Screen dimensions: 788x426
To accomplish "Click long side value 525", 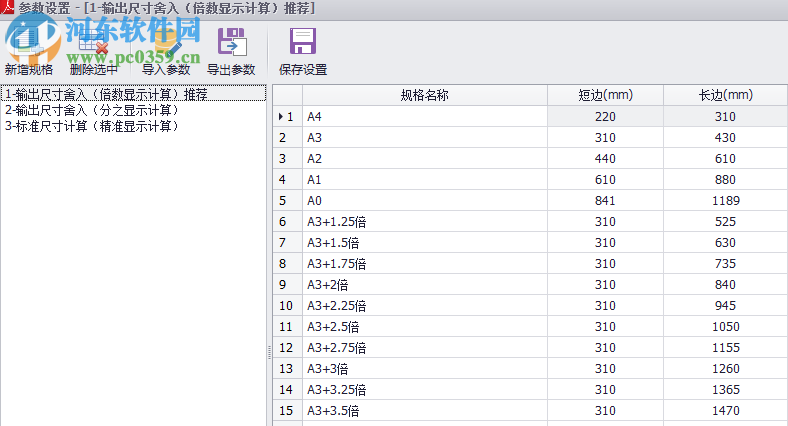I will coord(726,222).
